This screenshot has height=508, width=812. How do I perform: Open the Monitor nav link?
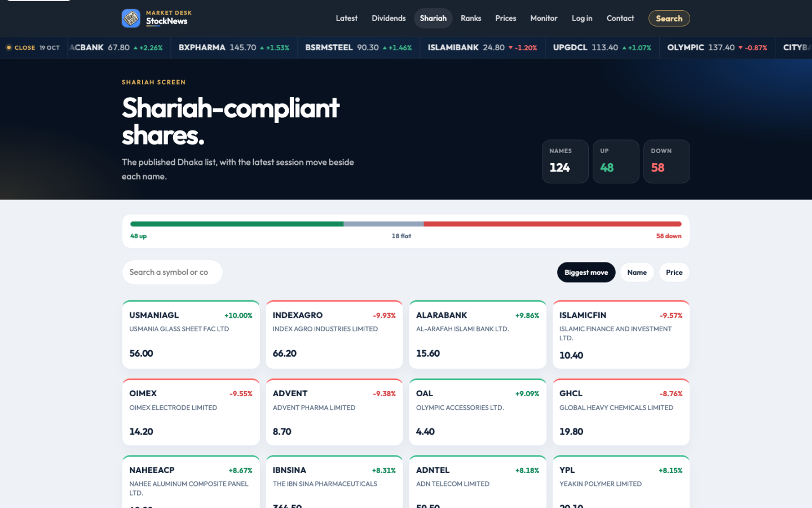click(544, 18)
